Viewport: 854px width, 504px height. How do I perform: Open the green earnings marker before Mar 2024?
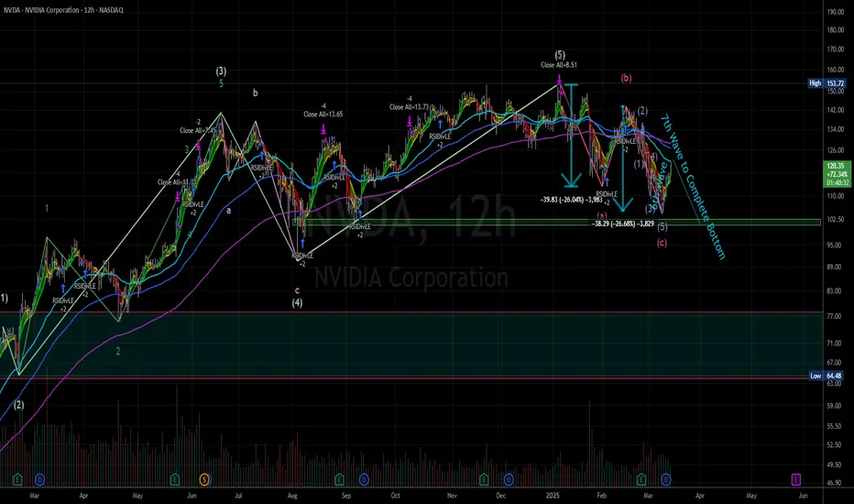coord(18,479)
